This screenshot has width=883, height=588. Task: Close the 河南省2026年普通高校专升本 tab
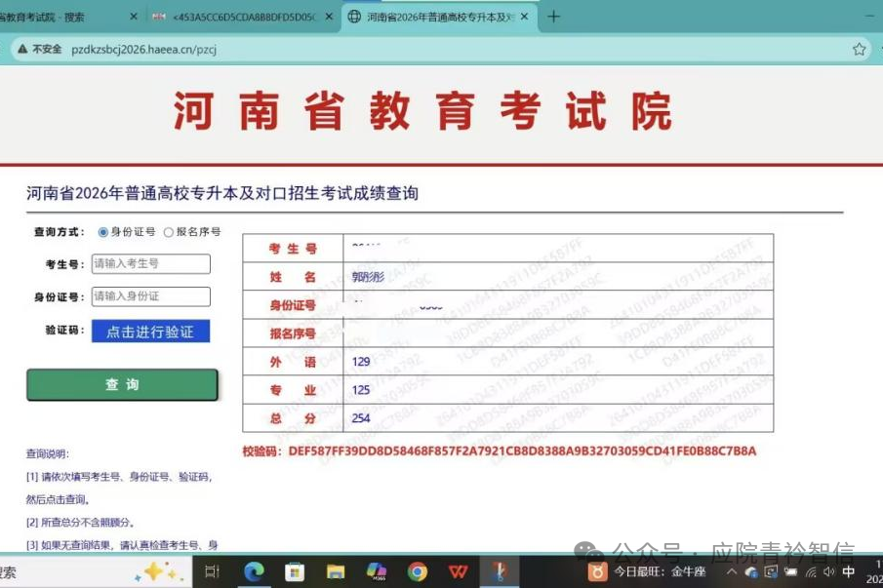525,17
